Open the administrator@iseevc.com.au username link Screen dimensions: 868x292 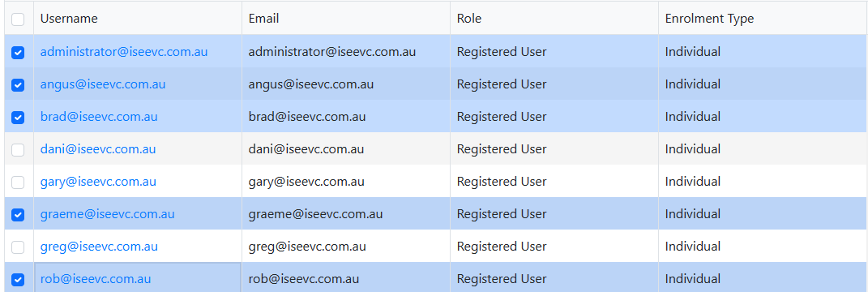[x=124, y=52]
